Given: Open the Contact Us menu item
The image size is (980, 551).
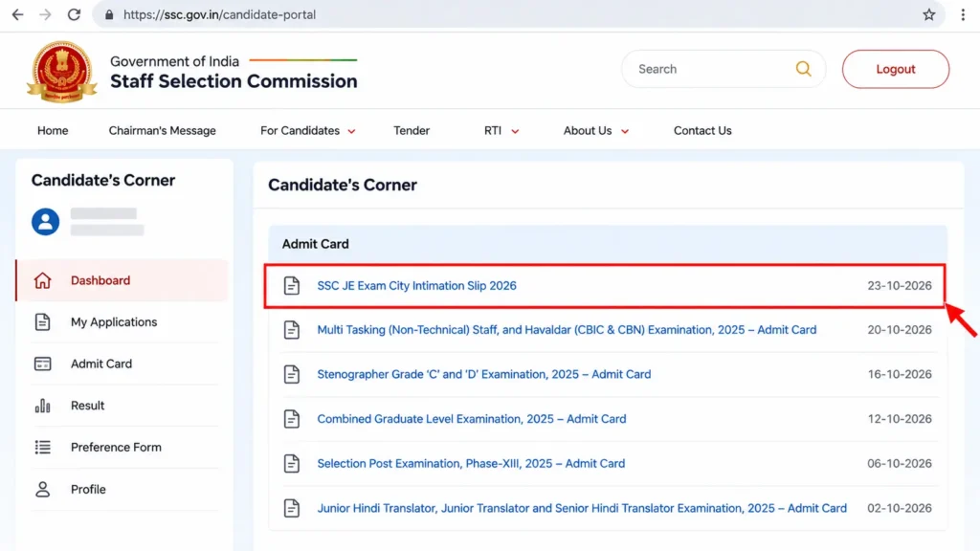Looking at the screenshot, I should click(702, 130).
